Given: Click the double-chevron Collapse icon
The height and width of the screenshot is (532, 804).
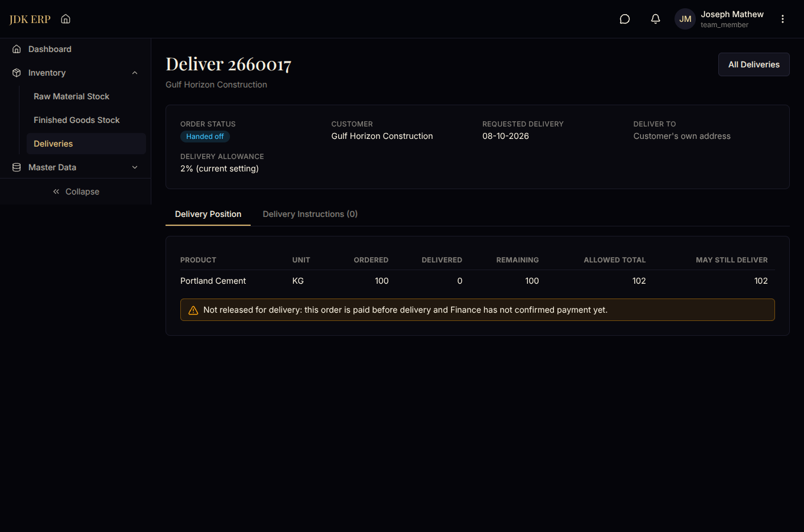Looking at the screenshot, I should (56, 192).
